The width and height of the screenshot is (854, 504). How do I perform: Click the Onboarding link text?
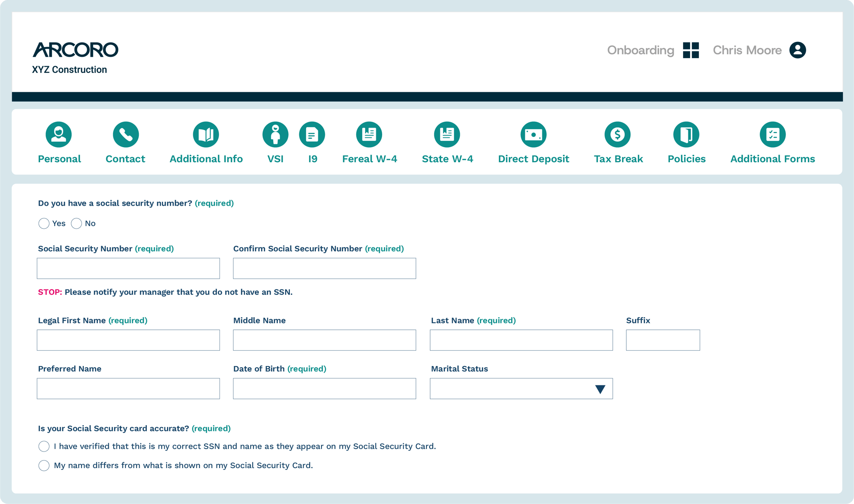(640, 50)
